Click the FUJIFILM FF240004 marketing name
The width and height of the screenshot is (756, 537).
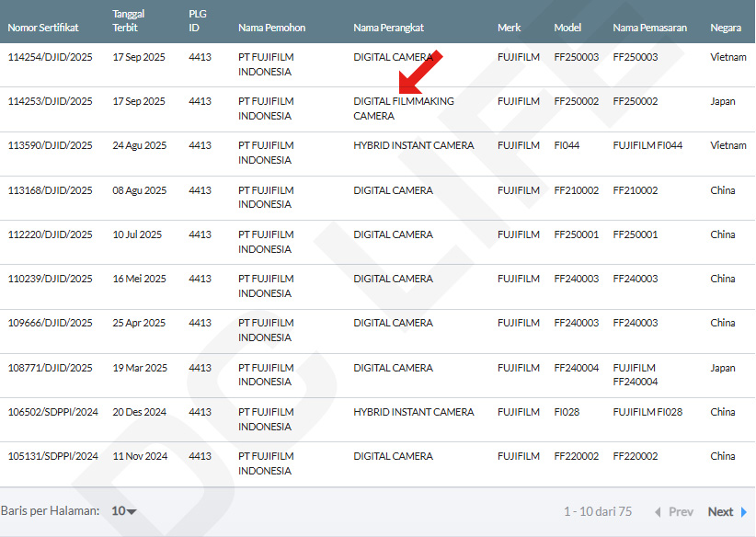[636, 374]
